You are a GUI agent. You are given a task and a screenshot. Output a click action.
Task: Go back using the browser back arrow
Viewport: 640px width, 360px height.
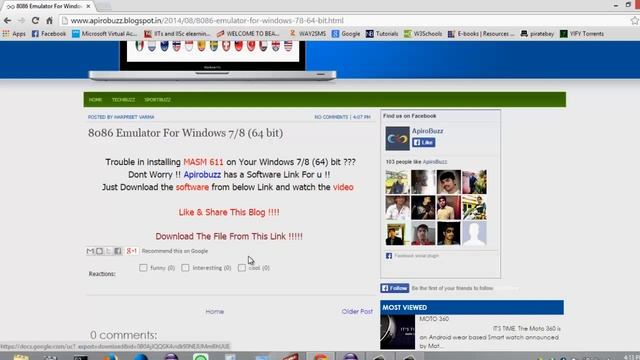coord(7,20)
